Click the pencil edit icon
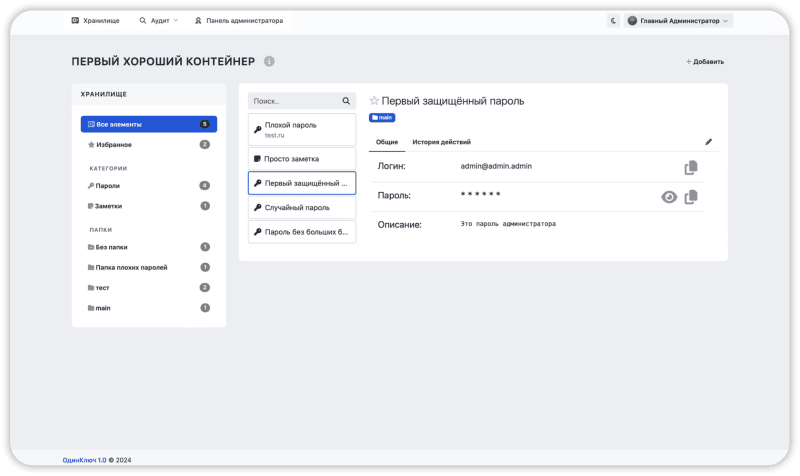Viewport: 800px width, 476px height. point(709,142)
